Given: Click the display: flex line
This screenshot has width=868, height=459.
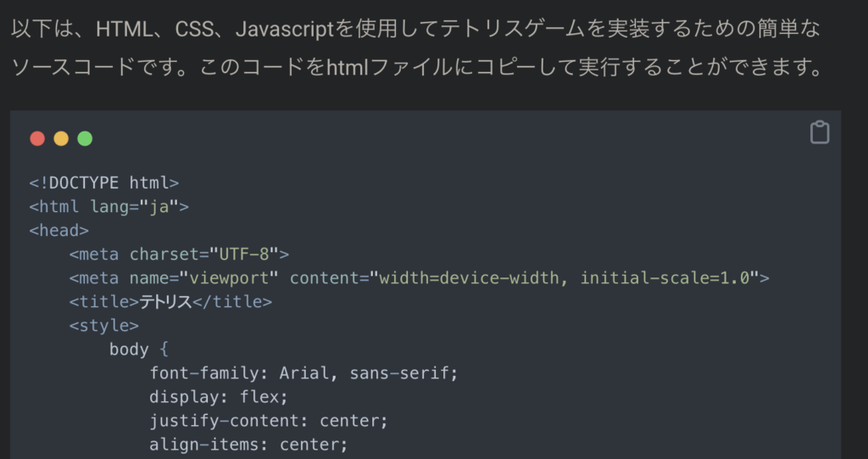Looking at the screenshot, I should [219, 397].
